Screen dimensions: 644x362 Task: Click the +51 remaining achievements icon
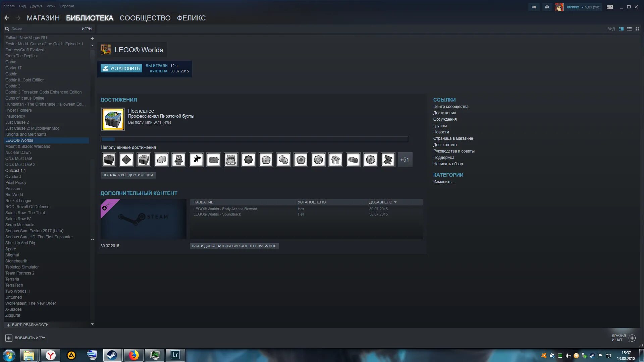[x=404, y=159]
